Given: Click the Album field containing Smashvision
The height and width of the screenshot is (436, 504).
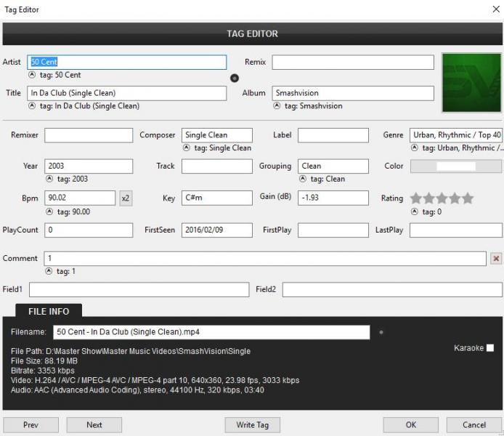Looking at the screenshot, I should coord(353,93).
